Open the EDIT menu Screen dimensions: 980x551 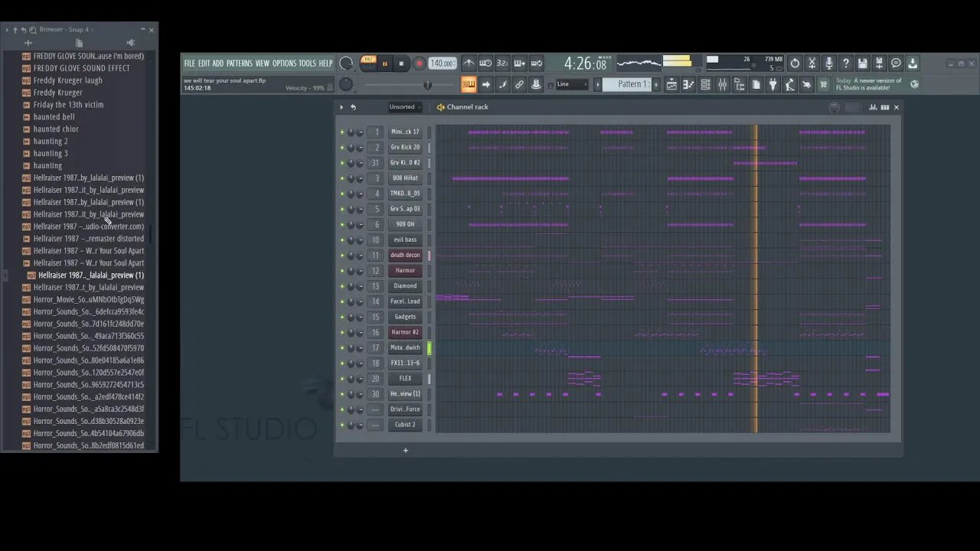(x=204, y=64)
